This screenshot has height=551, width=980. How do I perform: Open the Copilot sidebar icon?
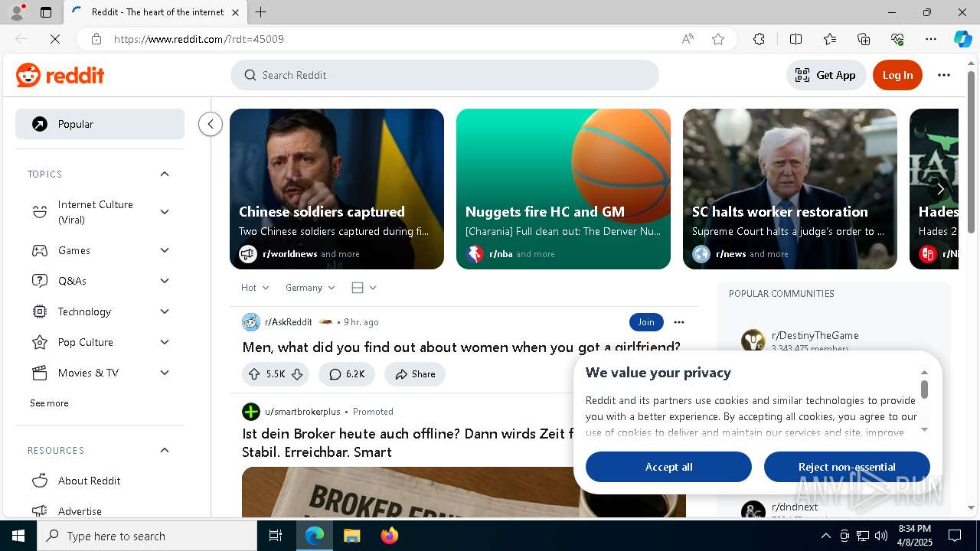tap(962, 39)
